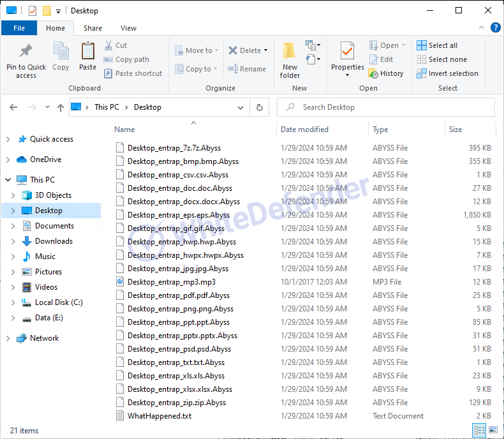
Task: Switch to the View ribbon tab
Action: click(128, 28)
